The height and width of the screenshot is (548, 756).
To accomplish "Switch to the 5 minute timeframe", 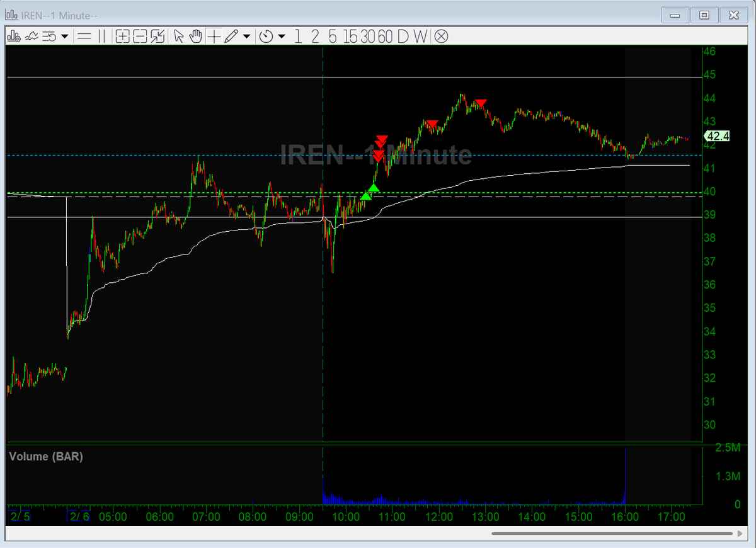I will [x=331, y=36].
